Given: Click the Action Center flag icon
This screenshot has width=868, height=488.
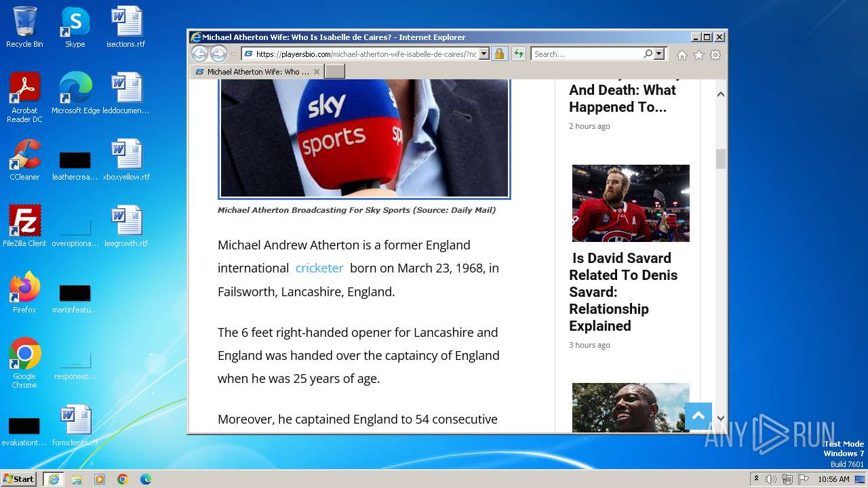Looking at the screenshot, I should (x=804, y=479).
